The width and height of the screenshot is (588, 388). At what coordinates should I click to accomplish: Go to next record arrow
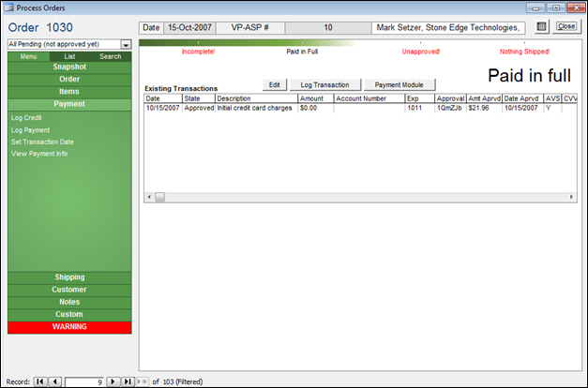(x=113, y=381)
